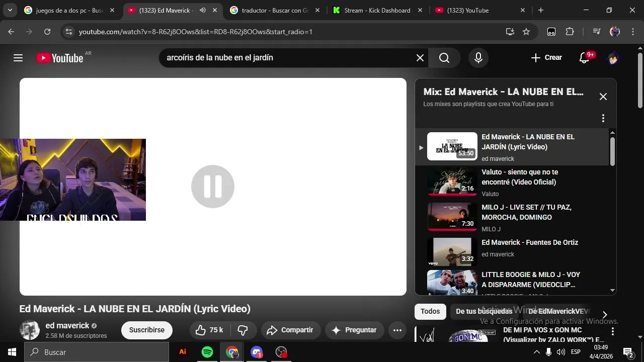
Task: Open more actions ellipsis below video
Action: click(x=397, y=330)
